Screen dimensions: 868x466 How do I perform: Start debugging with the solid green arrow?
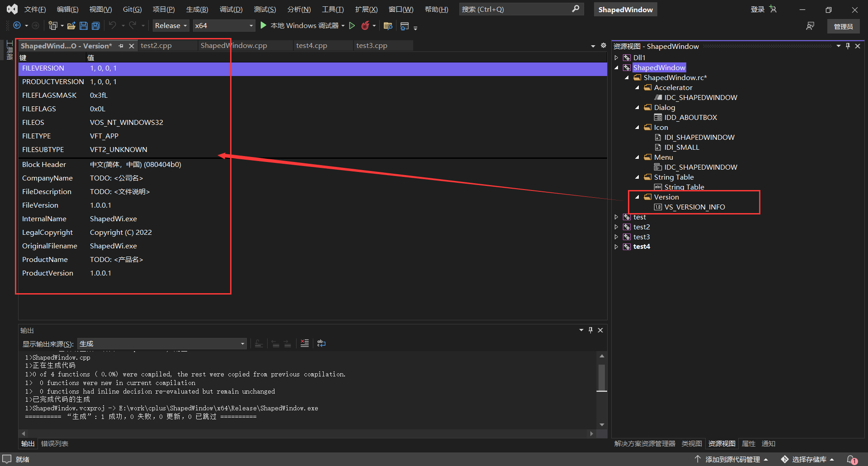[x=264, y=26]
